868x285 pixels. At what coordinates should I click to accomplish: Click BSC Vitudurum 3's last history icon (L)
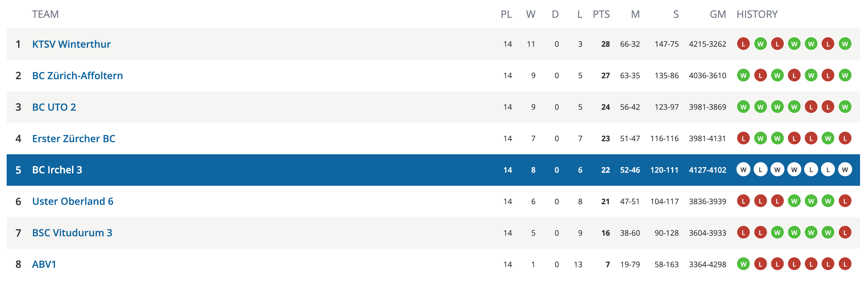845,233
